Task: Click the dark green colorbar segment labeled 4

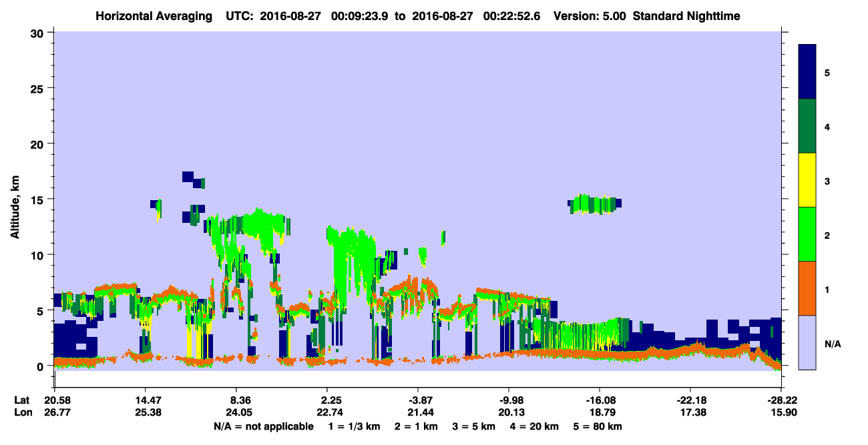Action: [807, 126]
